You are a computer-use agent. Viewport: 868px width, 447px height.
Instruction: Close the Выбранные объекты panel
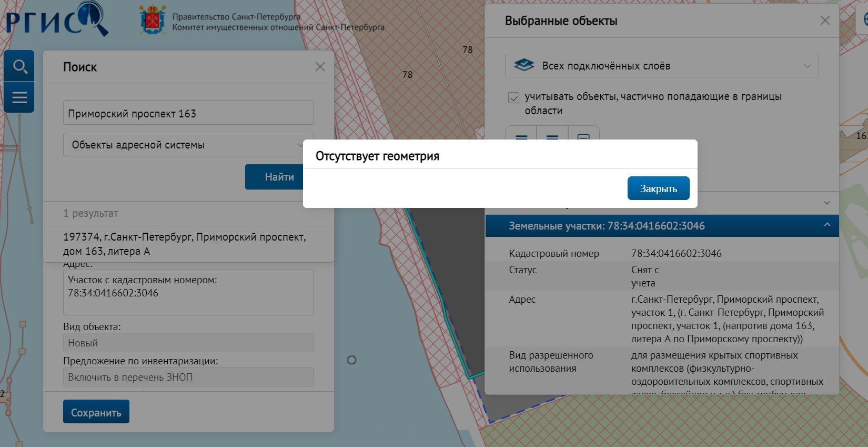pos(825,21)
